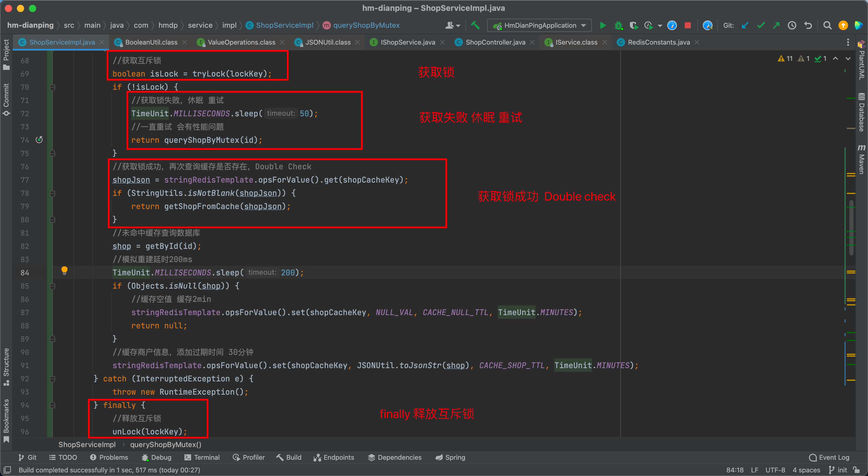Open the Terminal tool window

(x=202, y=457)
